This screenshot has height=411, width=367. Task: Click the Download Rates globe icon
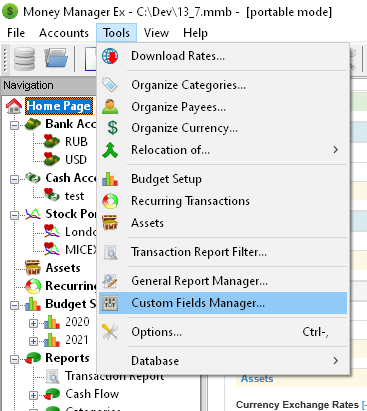(110, 56)
